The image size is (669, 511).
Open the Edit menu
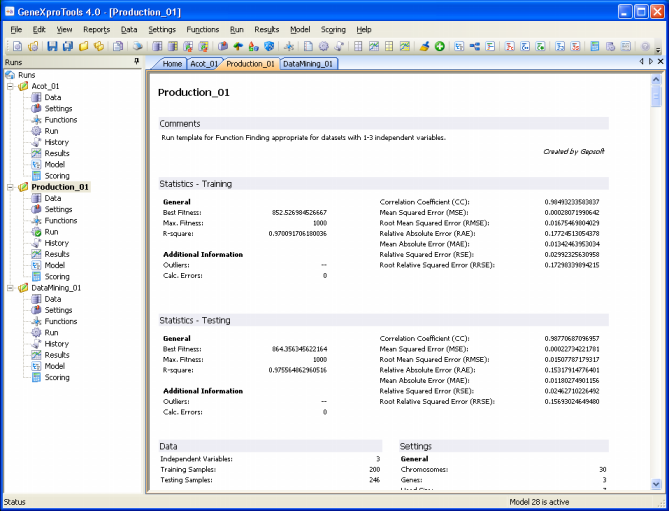click(39, 29)
